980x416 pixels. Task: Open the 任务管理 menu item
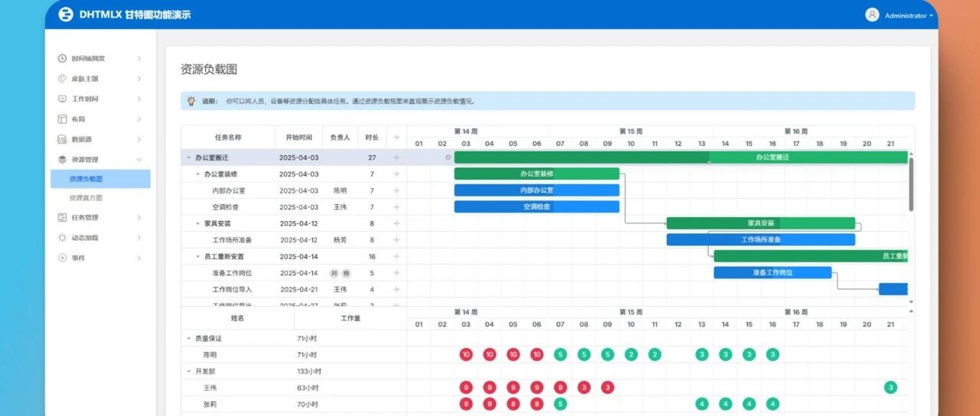coord(100,217)
